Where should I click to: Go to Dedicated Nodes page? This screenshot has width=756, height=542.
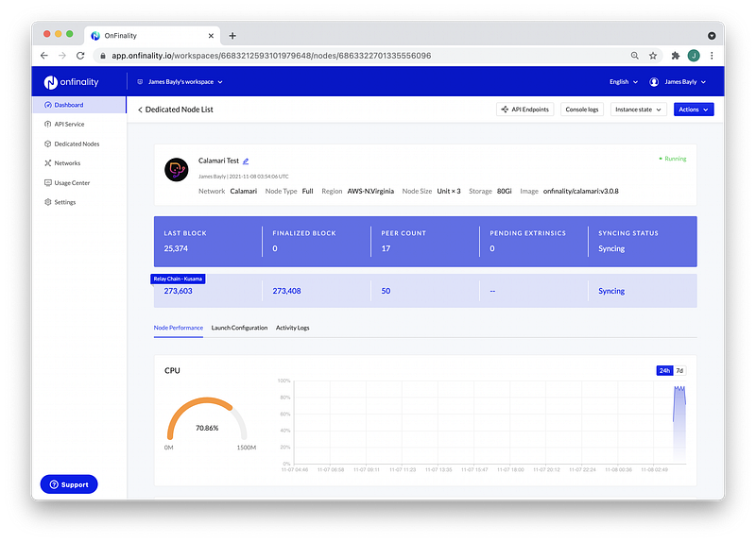click(72, 144)
